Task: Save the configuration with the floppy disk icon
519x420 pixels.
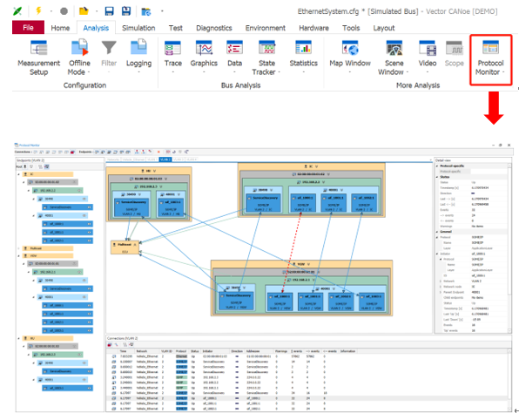Action: pos(109,11)
